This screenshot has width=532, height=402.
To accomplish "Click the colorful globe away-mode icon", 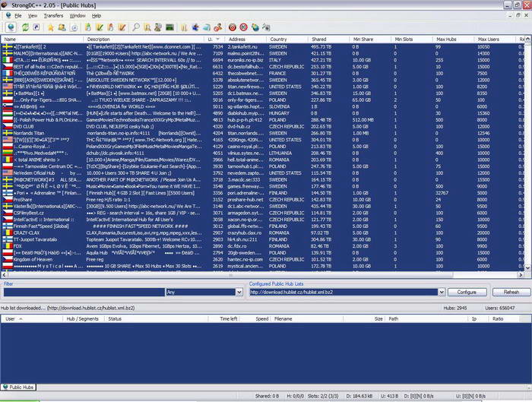I will tap(255, 27).
